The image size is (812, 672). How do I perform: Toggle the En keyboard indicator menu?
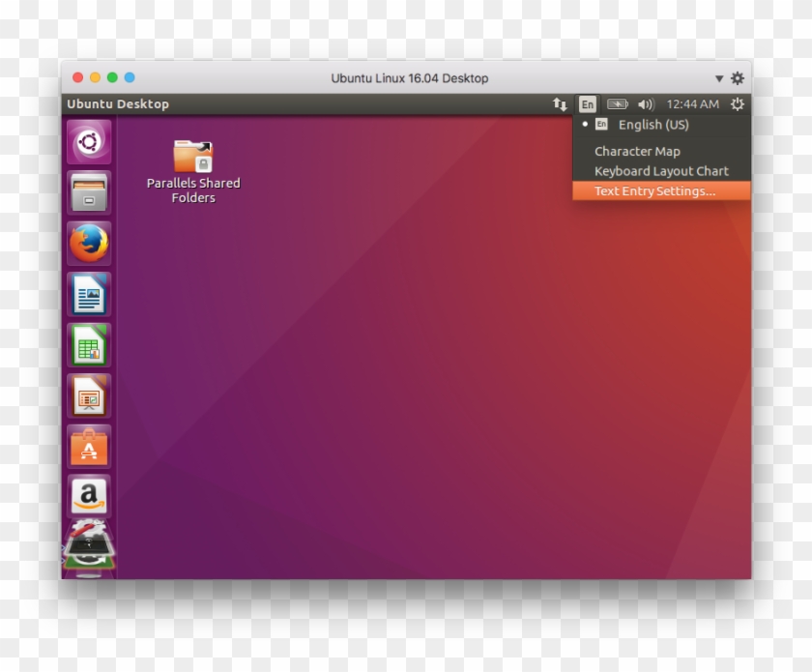point(587,104)
